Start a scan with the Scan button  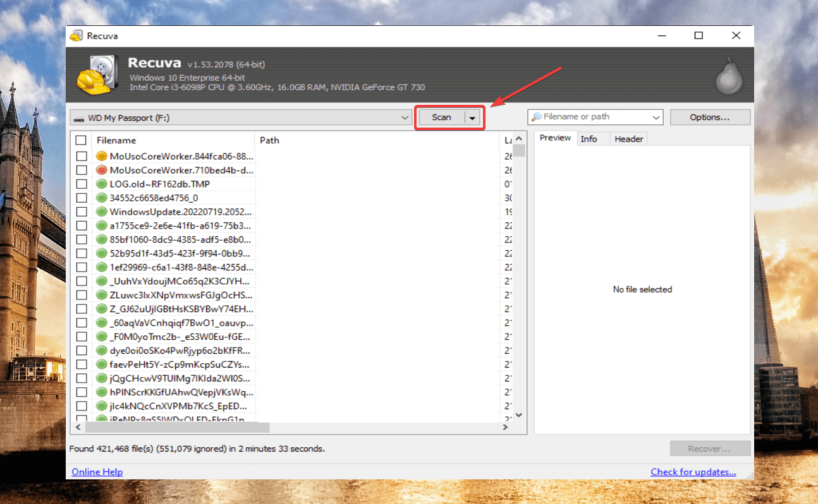[442, 117]
